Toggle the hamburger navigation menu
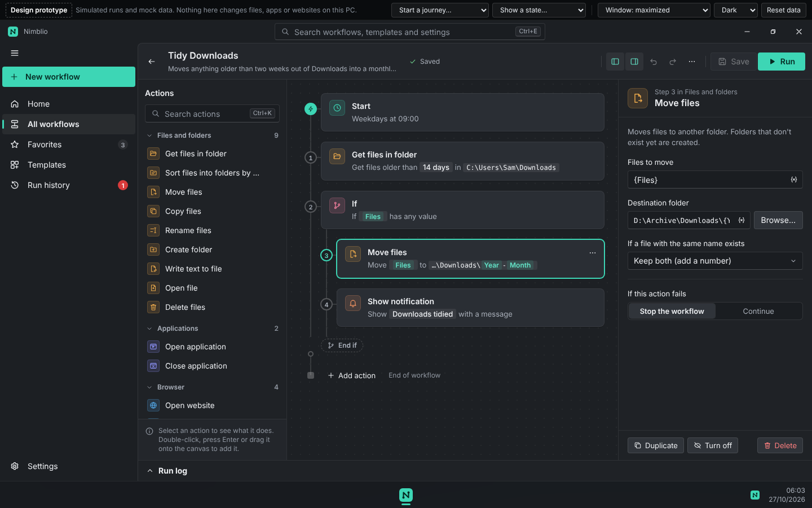Viewport: 812px width, 508px height. pyautogui.click(x=15, y=53)
